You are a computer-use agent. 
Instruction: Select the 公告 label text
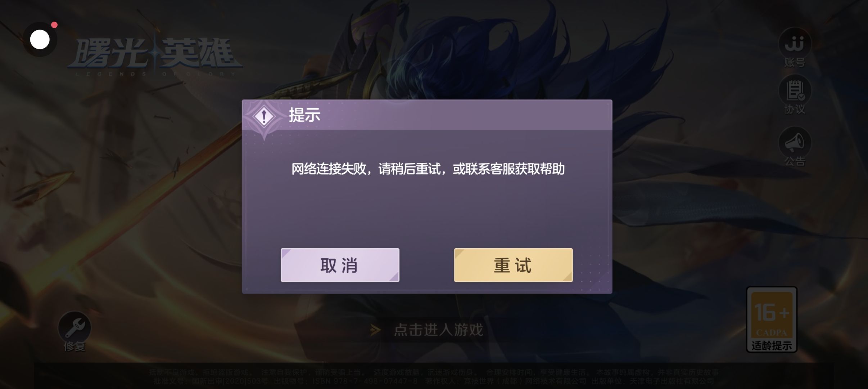point(795,161)
